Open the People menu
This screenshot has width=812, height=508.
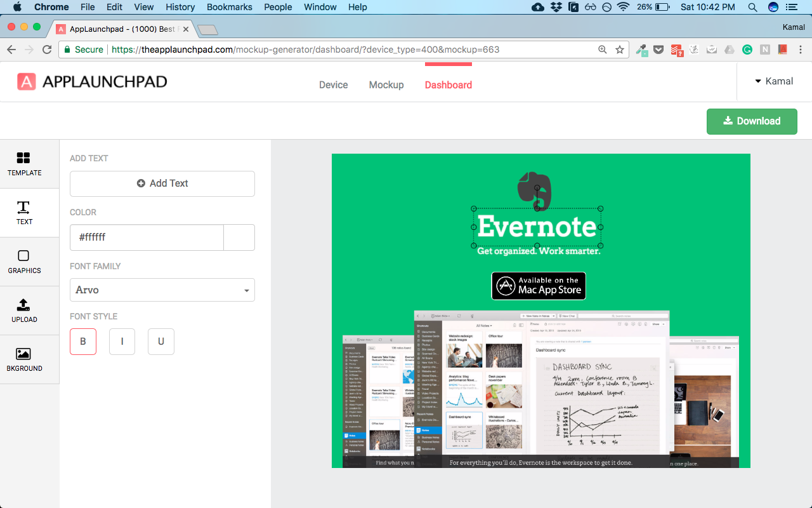point(278,7)
